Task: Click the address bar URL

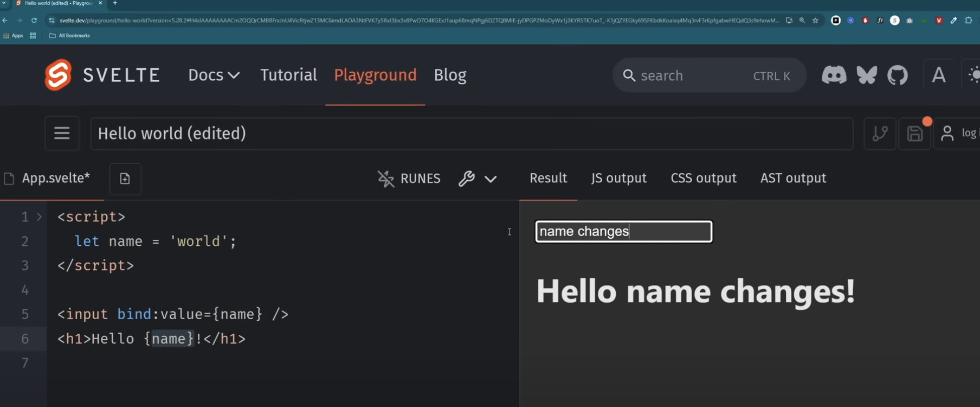Action: coord(419,21)
